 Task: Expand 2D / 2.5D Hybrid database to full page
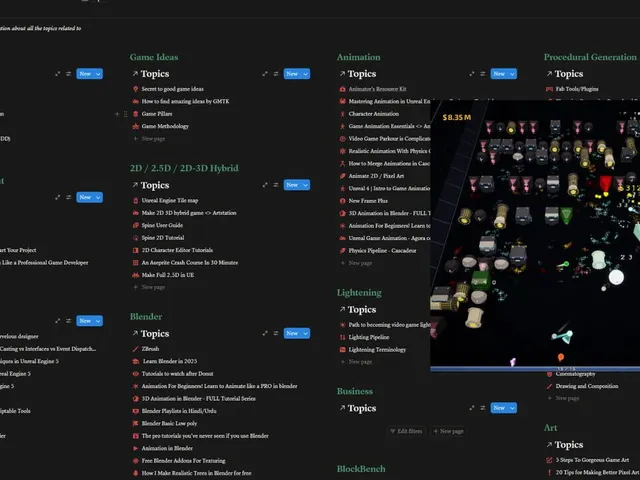265,185
